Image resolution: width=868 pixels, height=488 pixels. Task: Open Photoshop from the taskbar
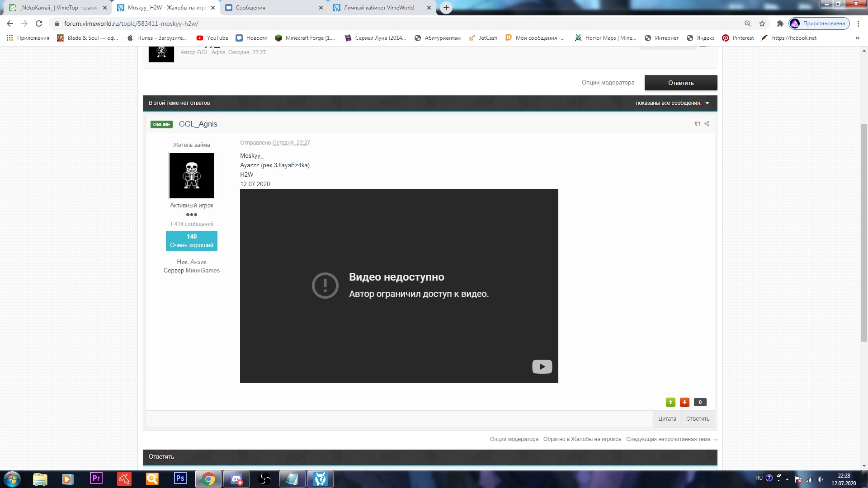180,479
